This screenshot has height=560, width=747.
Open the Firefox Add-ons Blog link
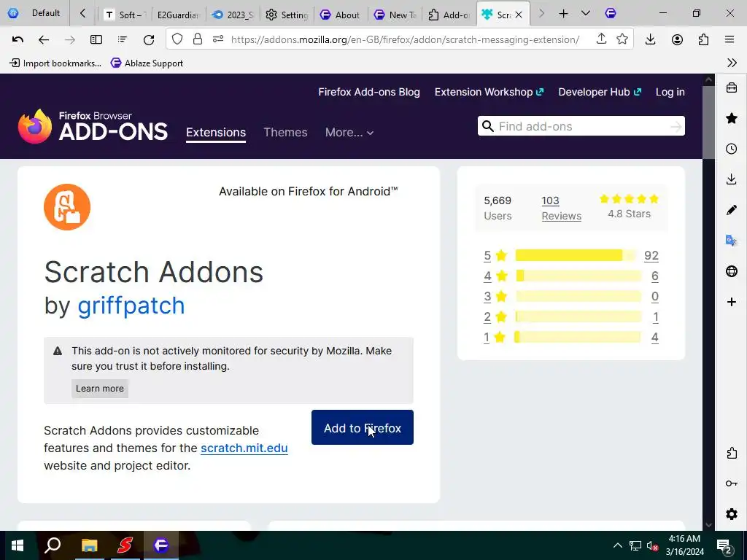(x=369, y=92)
